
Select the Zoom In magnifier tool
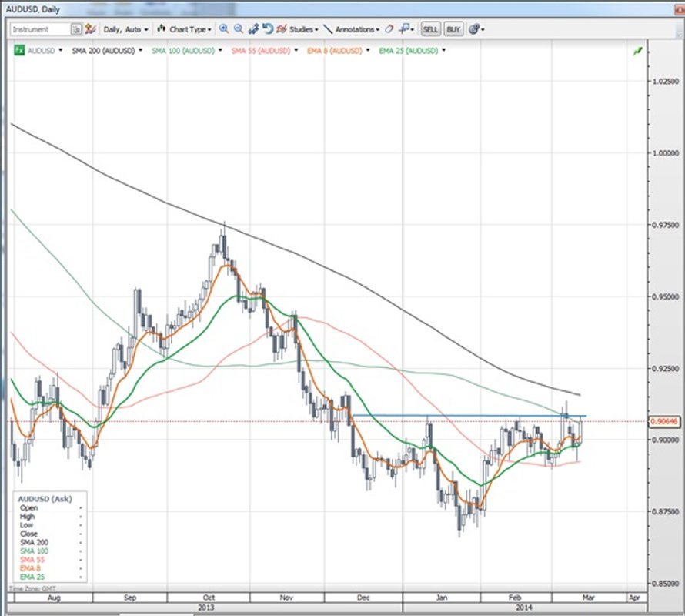223,29
